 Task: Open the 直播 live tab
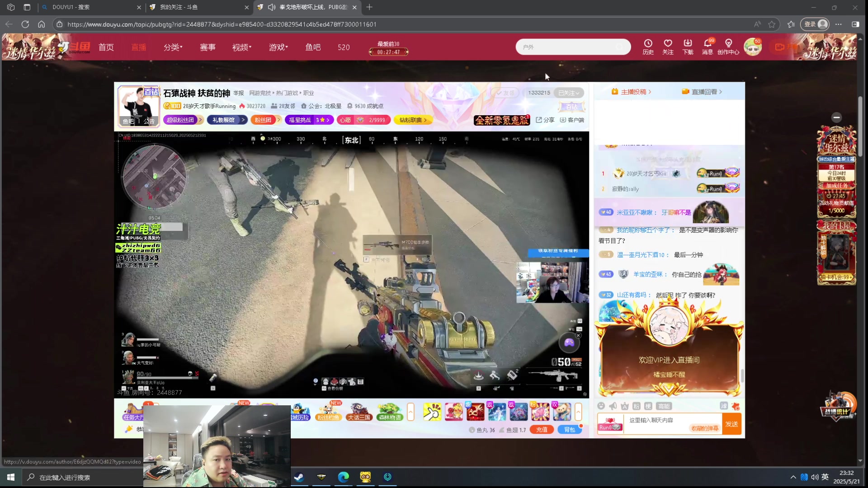pos(139,47)
